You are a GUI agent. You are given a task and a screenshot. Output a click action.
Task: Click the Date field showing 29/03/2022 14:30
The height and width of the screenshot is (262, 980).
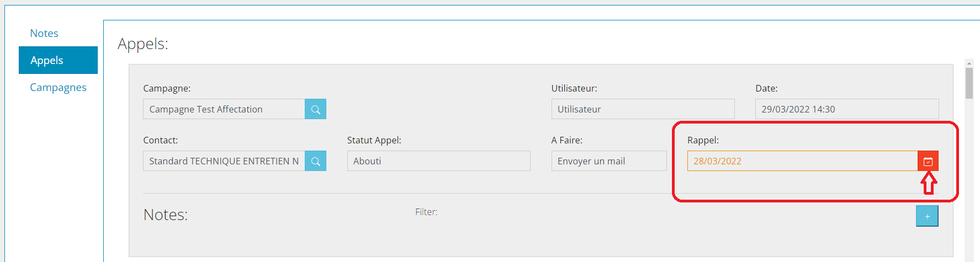847,109
